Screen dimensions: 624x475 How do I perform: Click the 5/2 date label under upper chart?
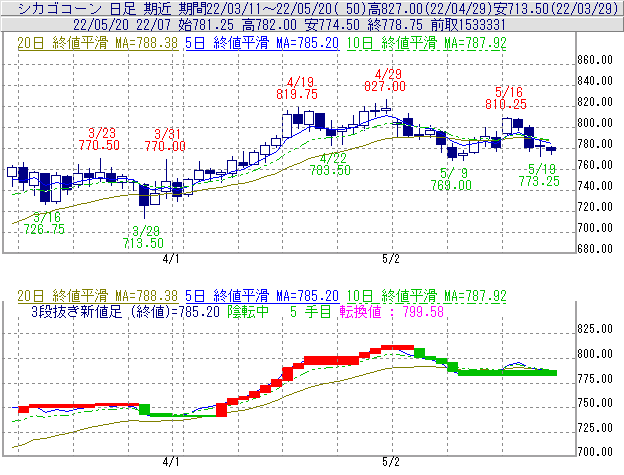391,259
